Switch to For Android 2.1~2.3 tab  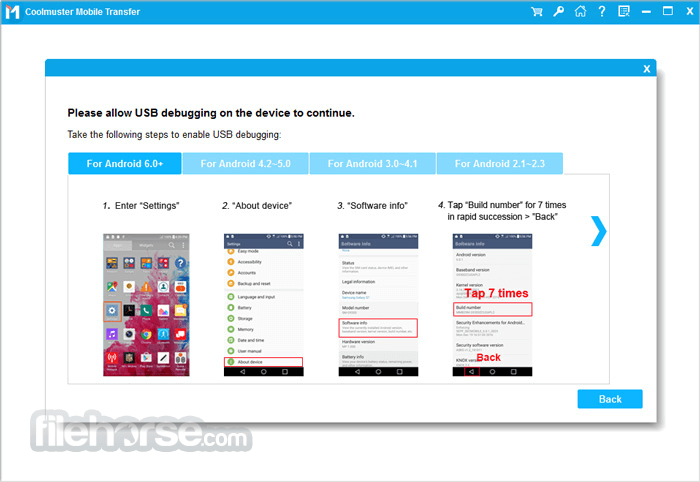[x=500, y=163]
